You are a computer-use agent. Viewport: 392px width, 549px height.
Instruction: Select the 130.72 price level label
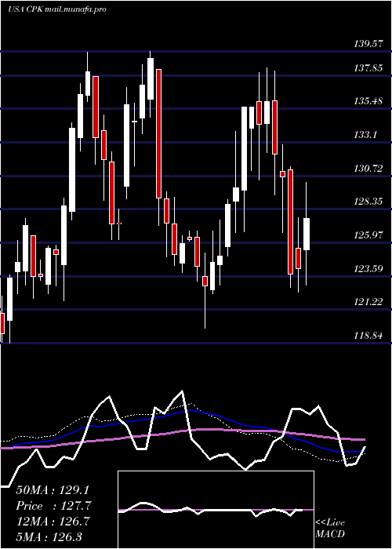click(368, 169)
